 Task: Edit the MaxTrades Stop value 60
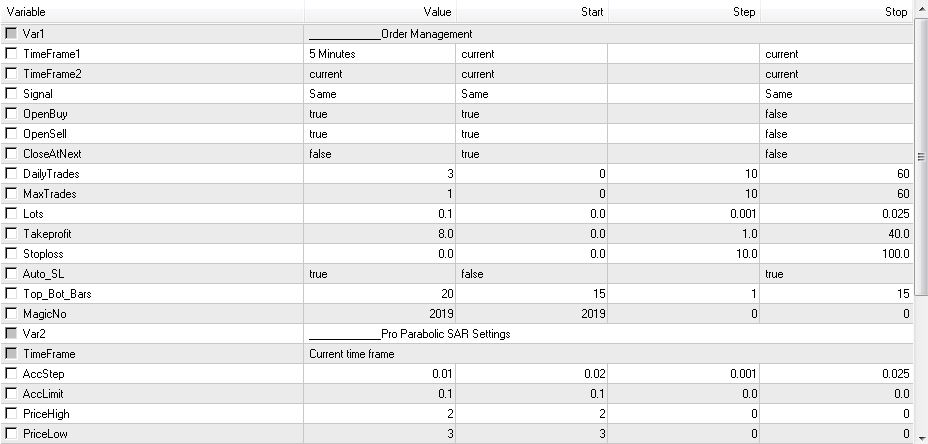[x=836, y=194]
